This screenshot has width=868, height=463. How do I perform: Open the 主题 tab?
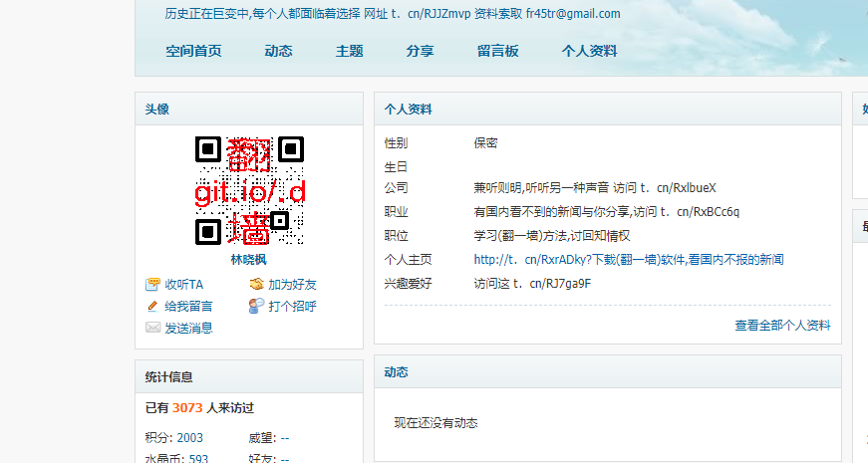pyautogui.click(x=350, y=51)
